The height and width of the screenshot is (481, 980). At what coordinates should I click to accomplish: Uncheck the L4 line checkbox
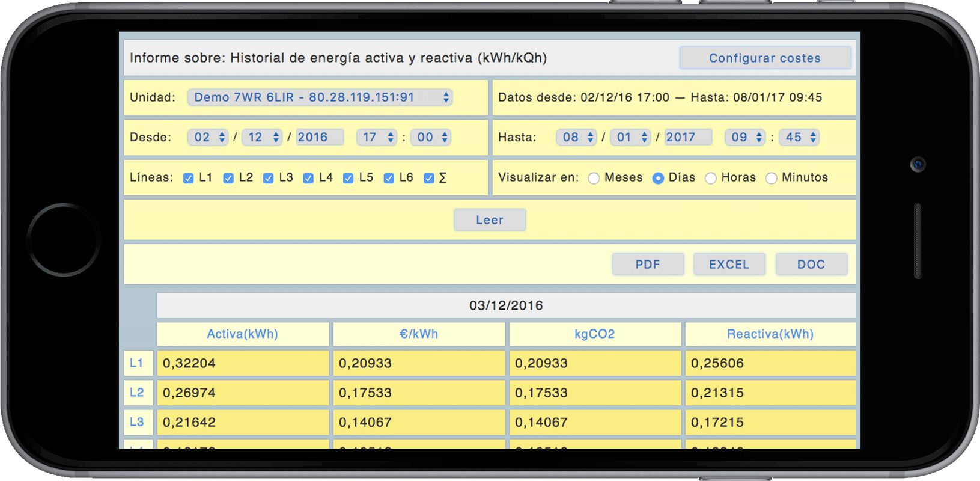308,178
